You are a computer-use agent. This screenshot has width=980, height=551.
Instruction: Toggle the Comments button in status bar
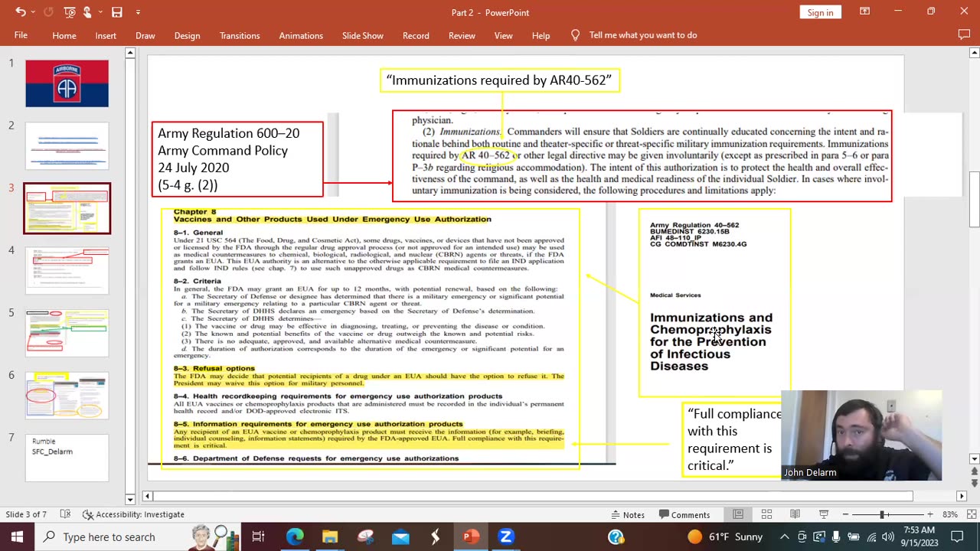[x=684, y=514]
